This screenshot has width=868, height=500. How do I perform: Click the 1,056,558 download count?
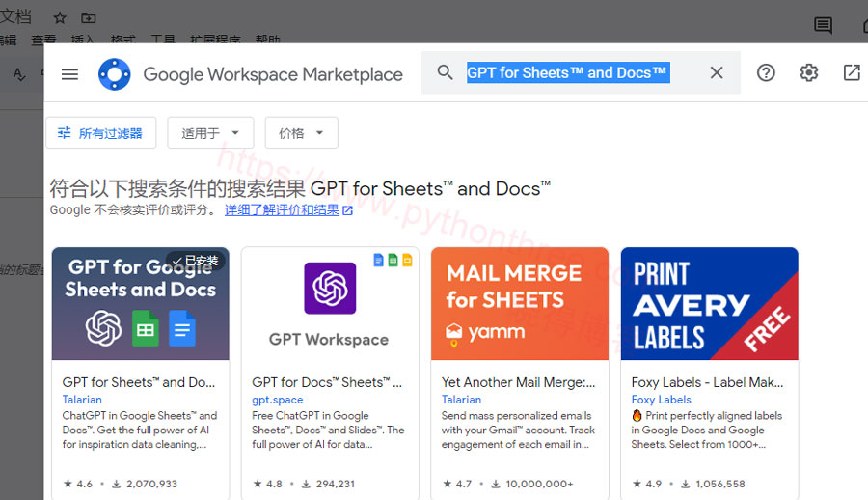coord(713,484)
